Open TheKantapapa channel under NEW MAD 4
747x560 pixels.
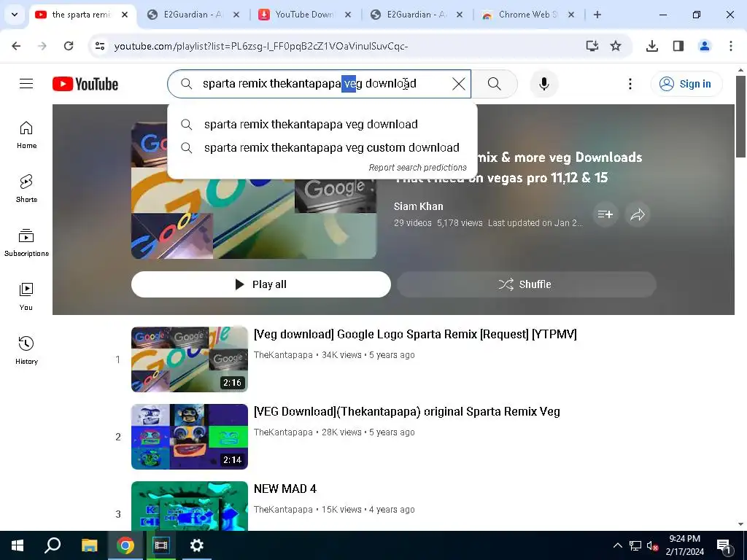click(x=283, y=510)
